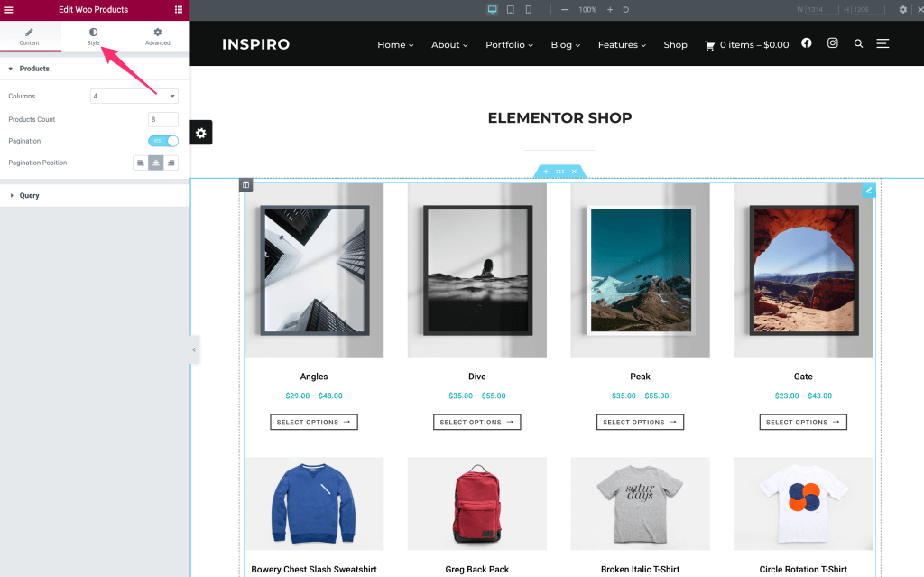Click the widget edit pencil handle
Image resolution: width=924 pixels, height=577 pixels.
[x=869, y=190]
